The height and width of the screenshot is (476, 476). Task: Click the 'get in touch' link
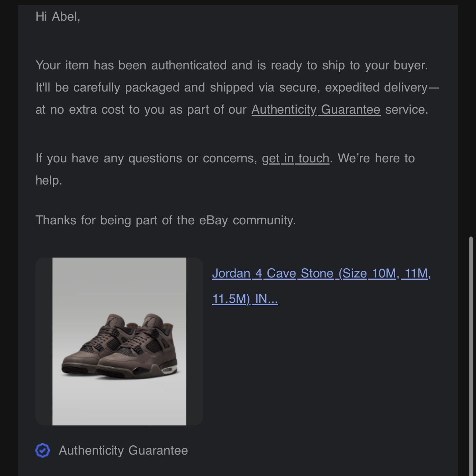[296, 158]
